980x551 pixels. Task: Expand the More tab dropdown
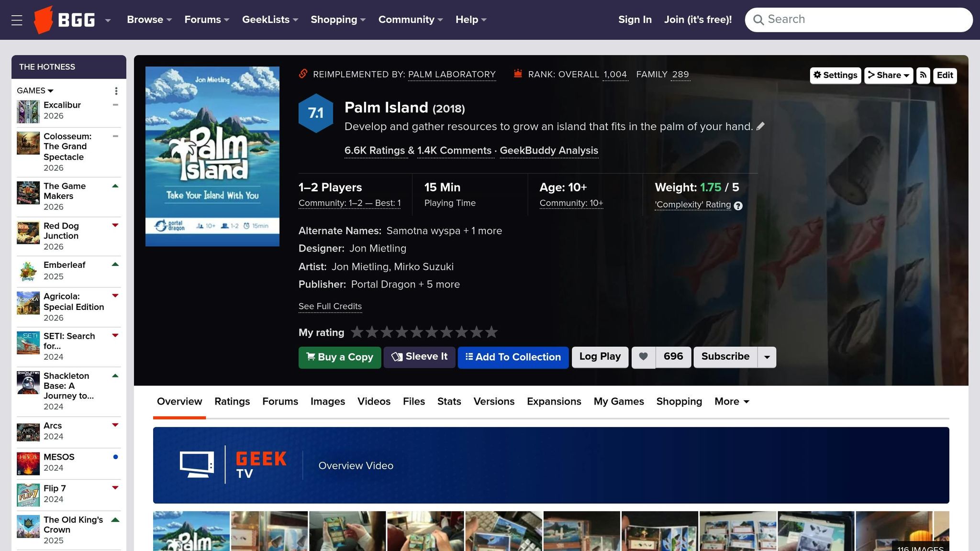732,402
